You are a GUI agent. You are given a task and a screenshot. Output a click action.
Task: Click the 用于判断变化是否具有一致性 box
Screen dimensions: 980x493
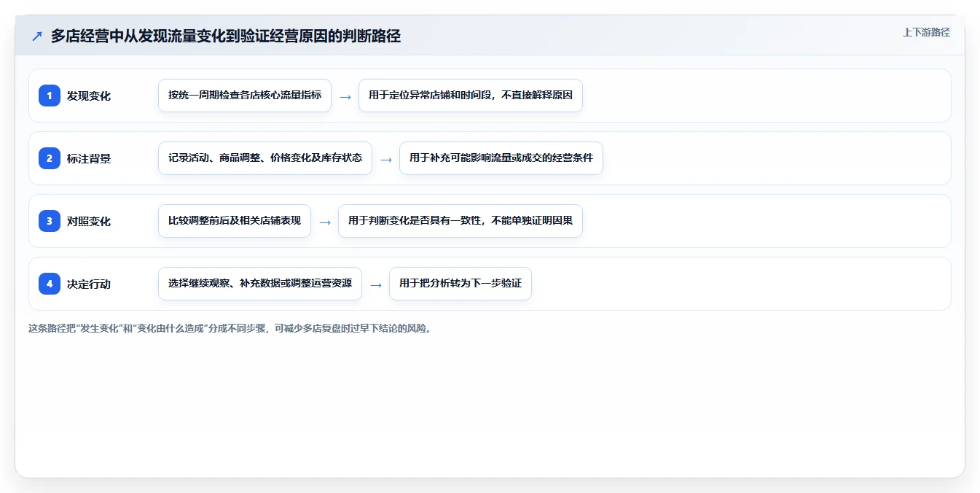[x=460, y=221]
